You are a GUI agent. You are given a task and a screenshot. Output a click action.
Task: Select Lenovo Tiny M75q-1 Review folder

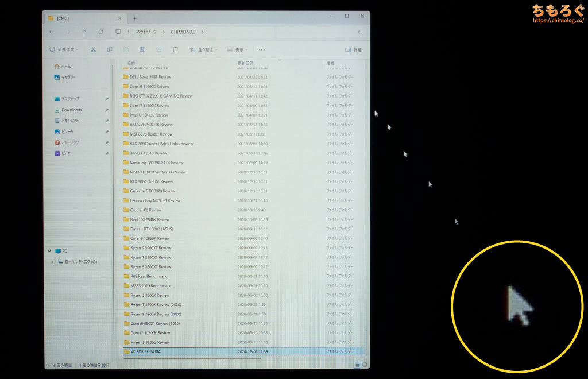155,201
